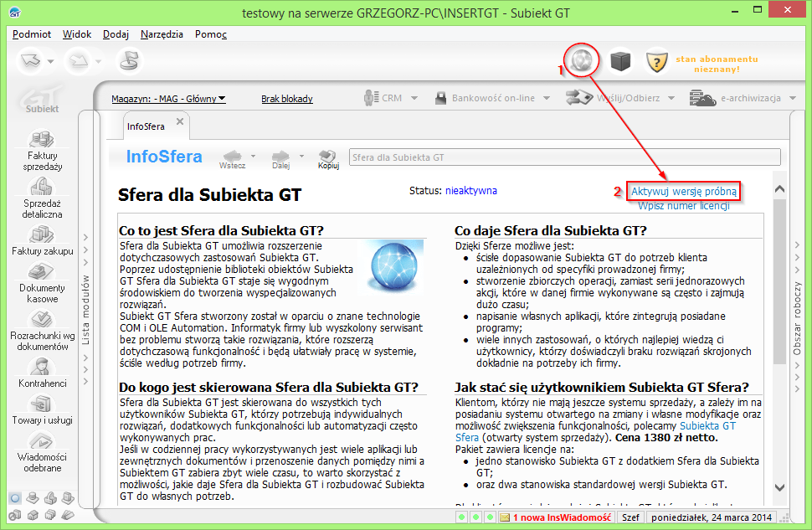The width and height of the screenshot is (812, 530).
Task: Open Sprzedaż detaliczna module
Action: [42, 198]
